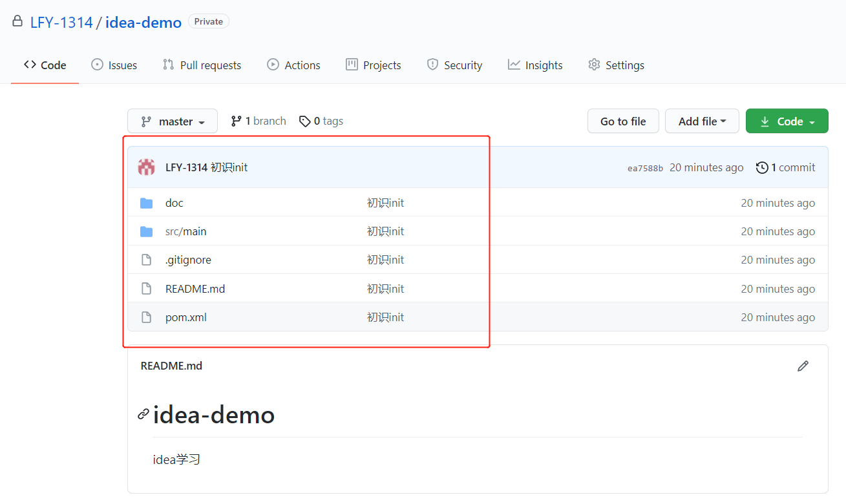Viewport: 846px width, 504px height.
Task: Edit README with the pencil icon
Action: tap(803, 366)
